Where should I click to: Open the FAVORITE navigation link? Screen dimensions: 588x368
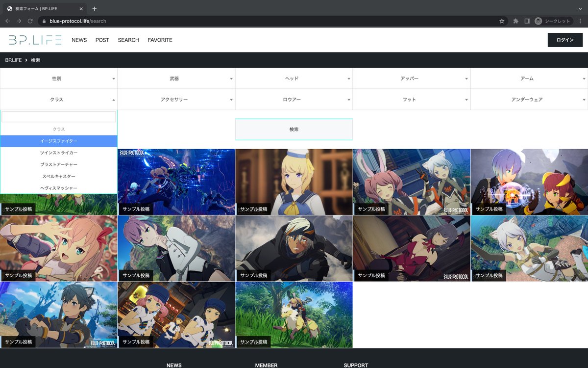tap(160, 40)
